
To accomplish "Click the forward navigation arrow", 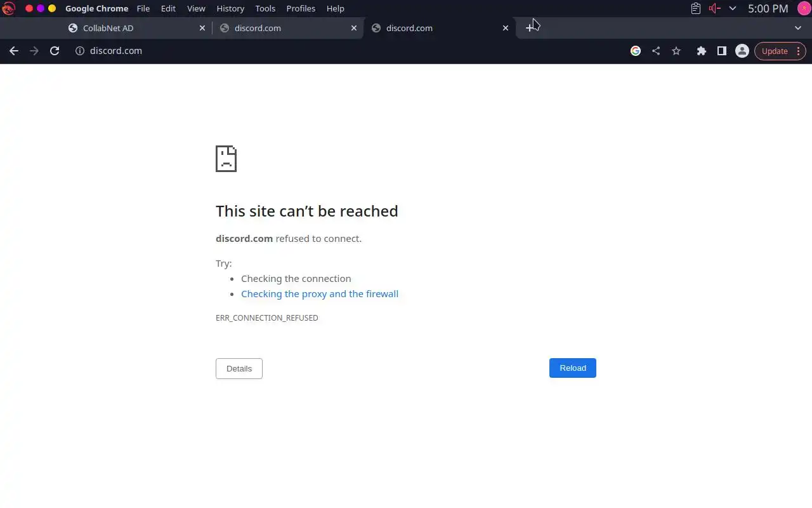I will tap(34, 51).
